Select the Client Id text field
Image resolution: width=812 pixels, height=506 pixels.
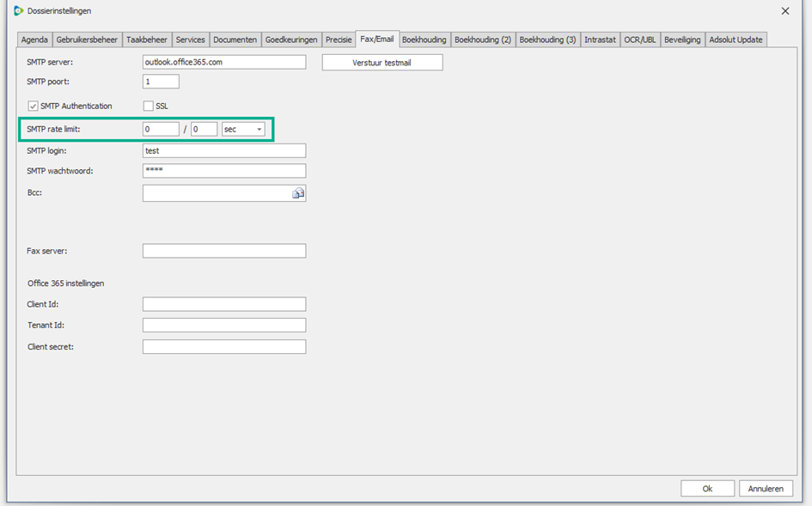[x=223, y=304]
